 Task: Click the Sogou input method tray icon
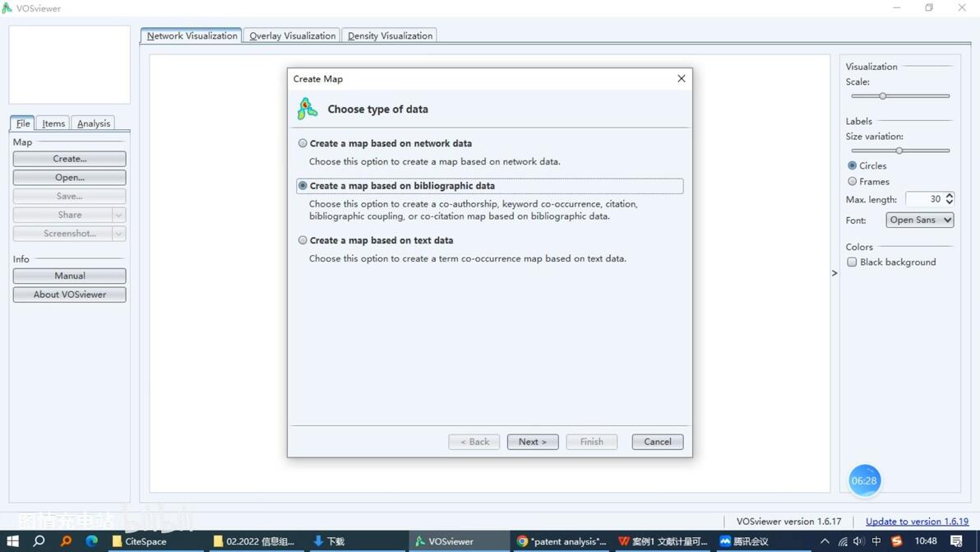pyautogui.click(x=897, y=541)
